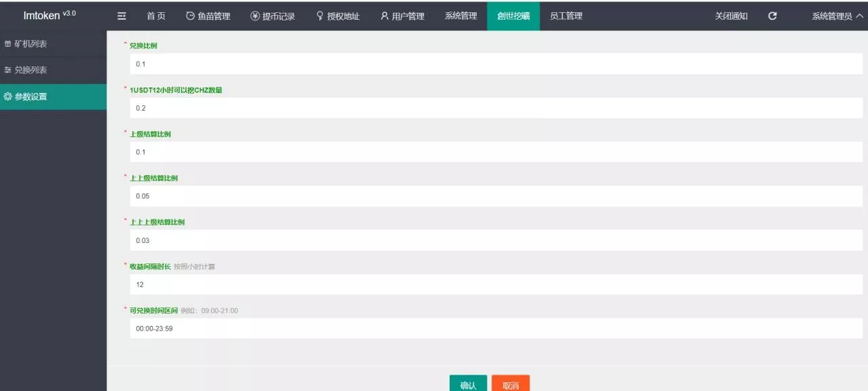Click the 可兑换时间区间 time range field
Viewport: 868px width, 391px height.
[x=496, y=328]
